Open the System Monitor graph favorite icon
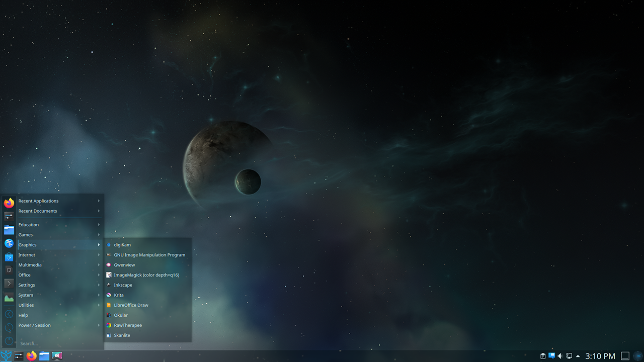 (x=9, y=298)
